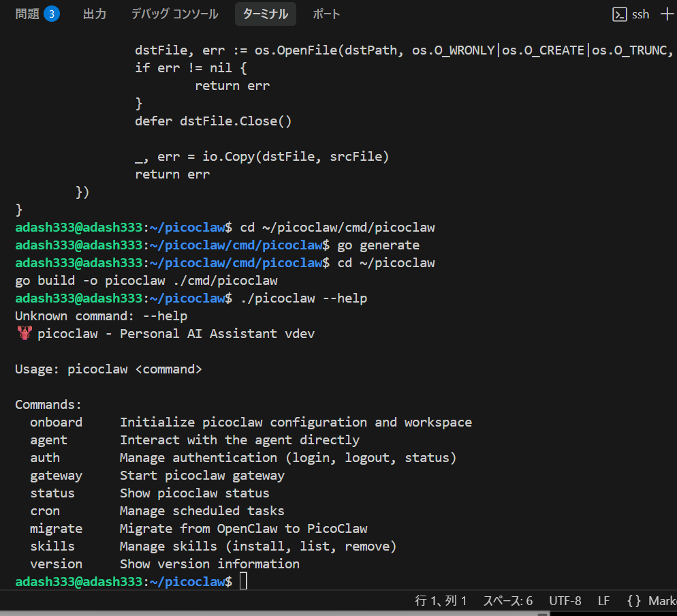Viewport: 677px width, 616px height.
Task: Switch to the ポート (Ports) tab
Action: [326, 14]
